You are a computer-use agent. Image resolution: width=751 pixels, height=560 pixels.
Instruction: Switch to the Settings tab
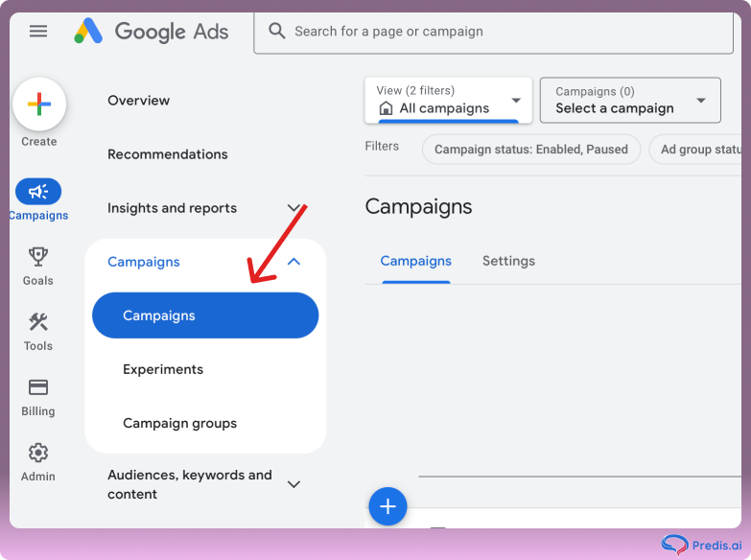508,261
